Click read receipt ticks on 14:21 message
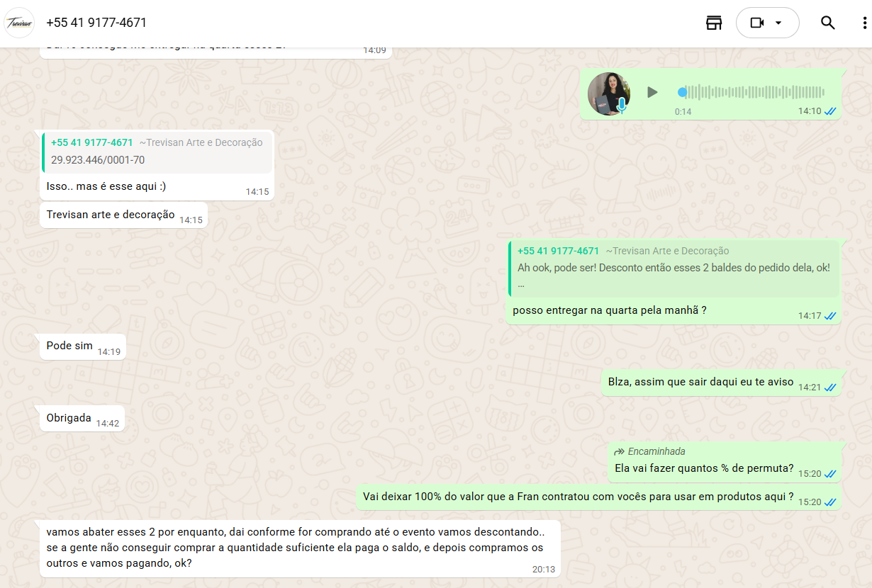The height and width of the screenshot is (588, 872). click(x=830, y=388)
